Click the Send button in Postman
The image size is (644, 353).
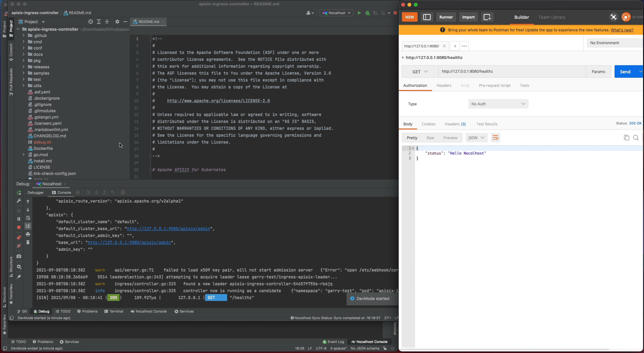tap(625, 71)
